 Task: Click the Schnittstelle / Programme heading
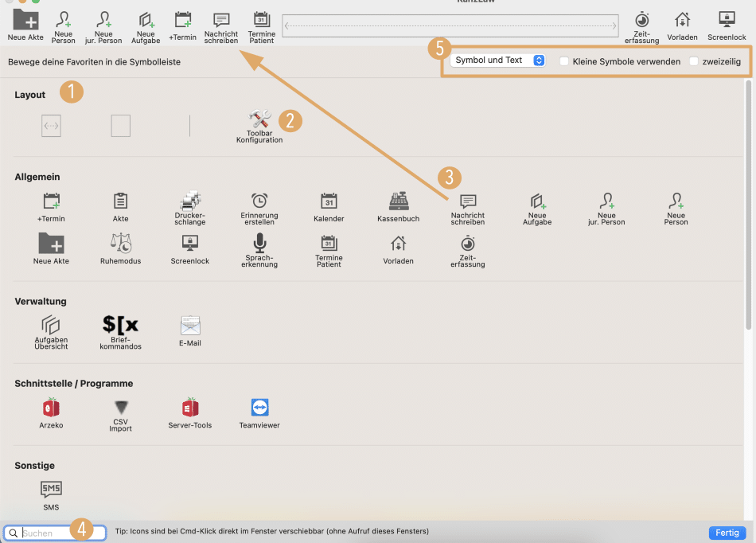pyautogui.click(x=74, y=384)
